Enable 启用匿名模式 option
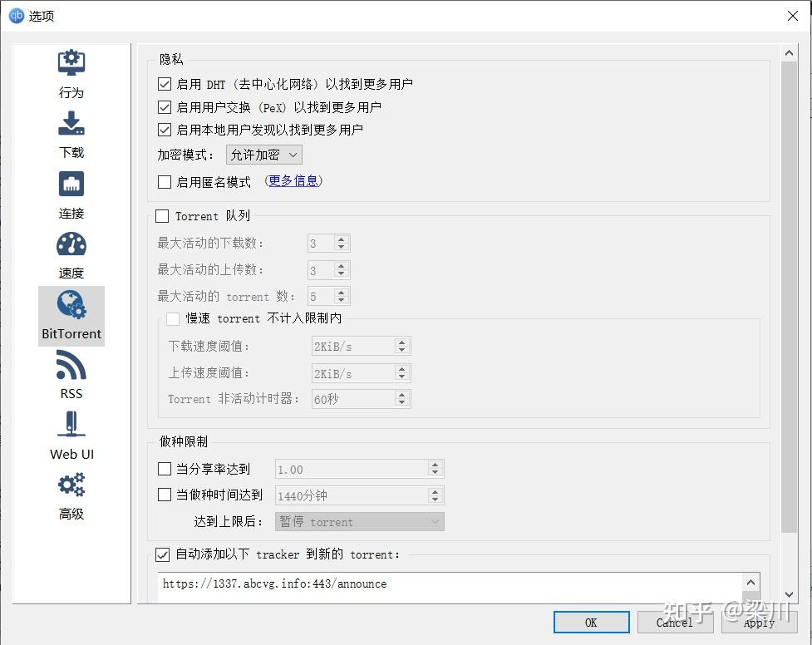The image size is (812, 645). [x=164, y=182]
